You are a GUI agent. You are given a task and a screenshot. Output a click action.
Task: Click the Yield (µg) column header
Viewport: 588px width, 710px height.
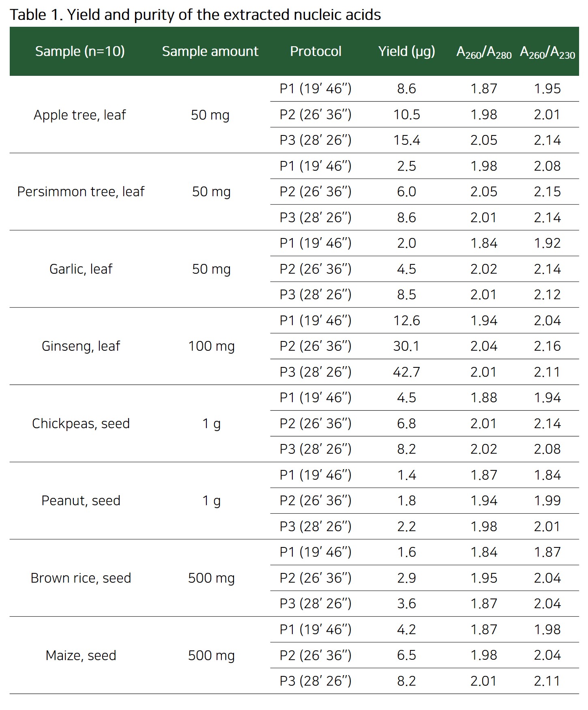pyautogui.click(x=406, y=51)
